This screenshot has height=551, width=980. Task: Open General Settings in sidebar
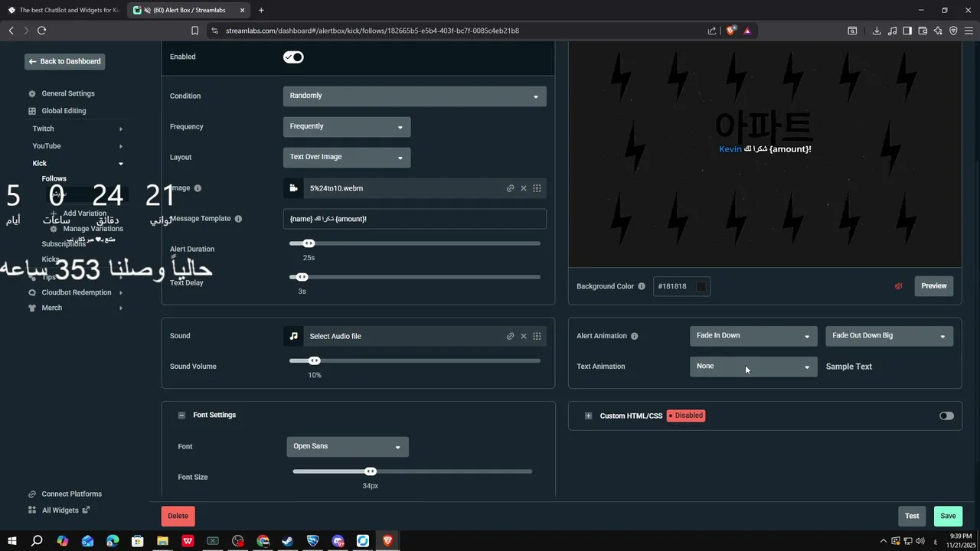tap(68, 93)
